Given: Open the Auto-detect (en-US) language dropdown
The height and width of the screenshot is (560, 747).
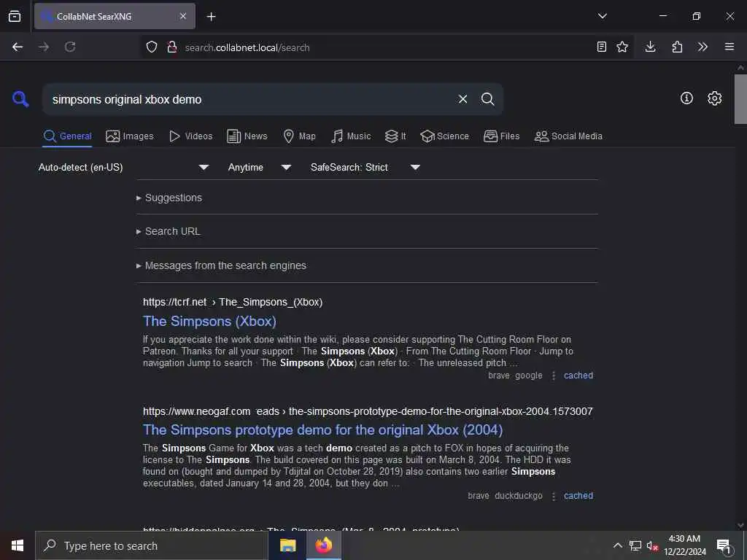Looking at the screenshot, I should (124, 167).
